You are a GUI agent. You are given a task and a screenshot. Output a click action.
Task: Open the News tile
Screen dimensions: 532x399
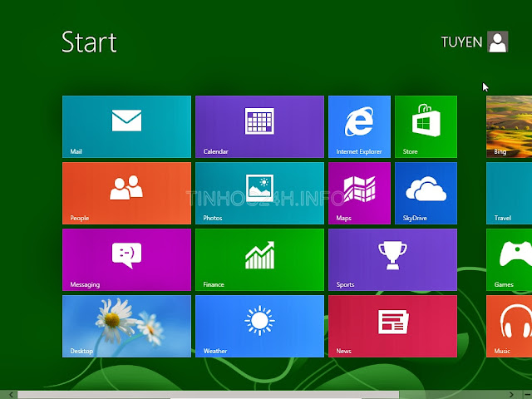[x=392, y=326]
